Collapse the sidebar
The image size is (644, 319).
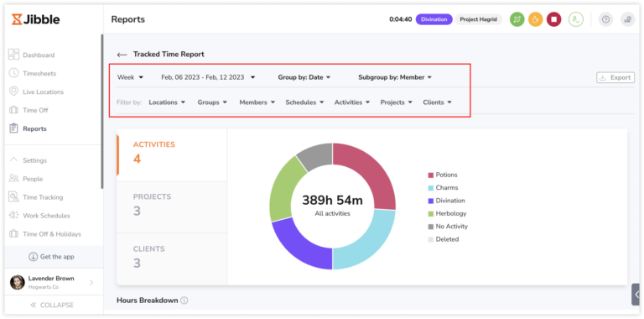tap(52, 305)
